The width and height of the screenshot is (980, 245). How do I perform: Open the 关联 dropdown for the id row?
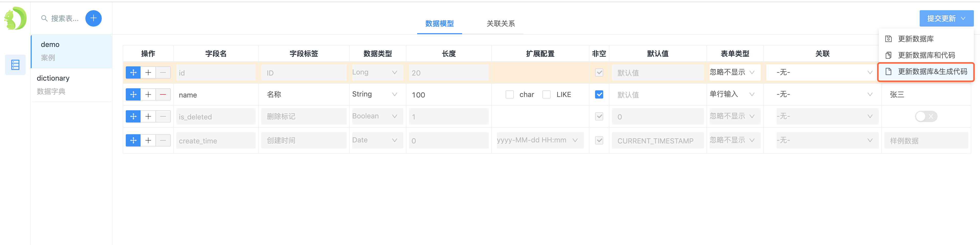(x=822, y=72)
